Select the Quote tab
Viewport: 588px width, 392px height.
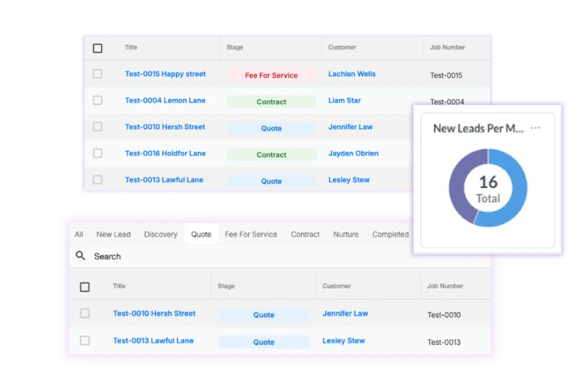(x=201, y=234)
